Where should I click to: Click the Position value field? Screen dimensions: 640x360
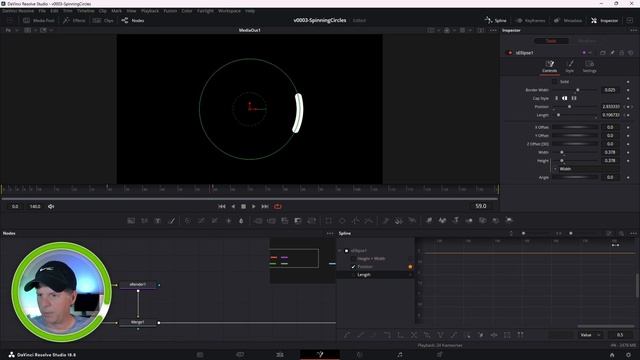(610, 107)
